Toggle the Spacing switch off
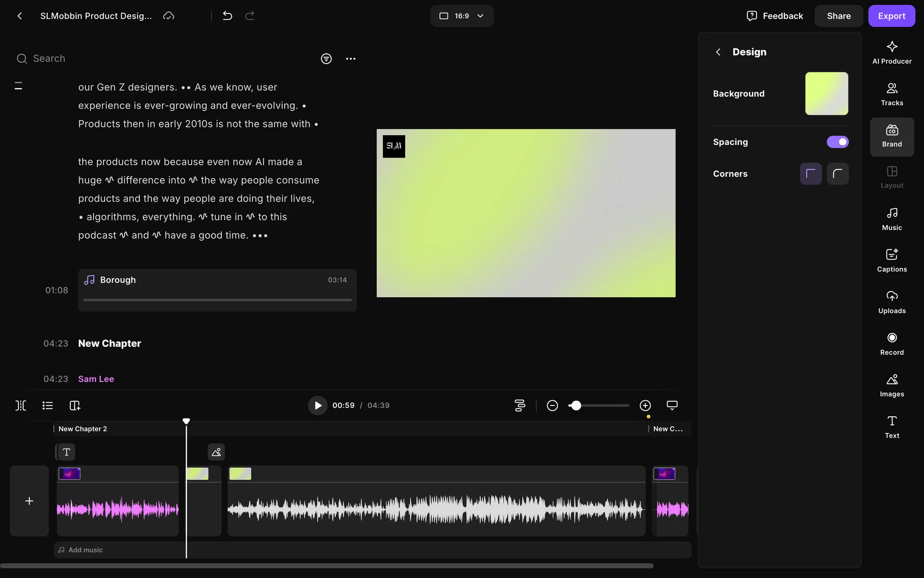 837,142
